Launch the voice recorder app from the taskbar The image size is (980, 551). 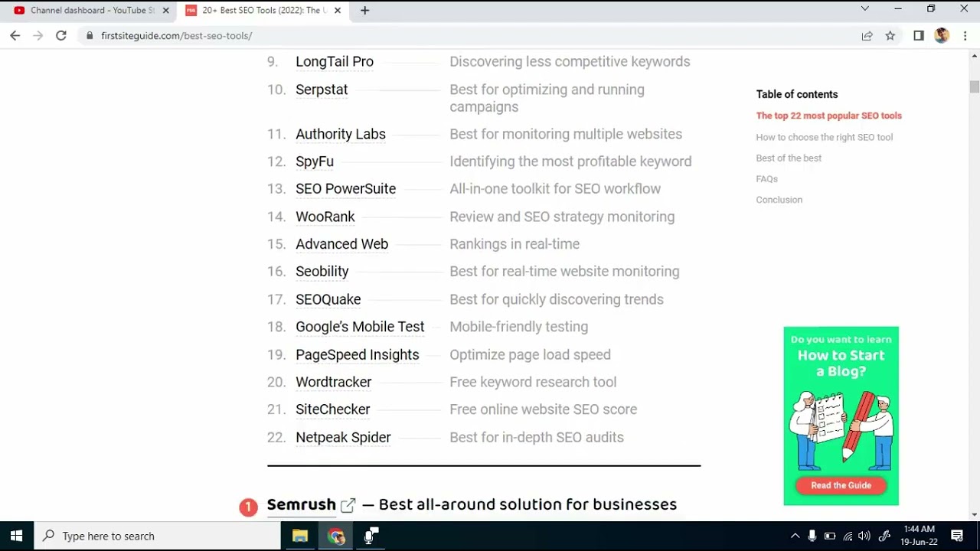(x=371, y=536)
